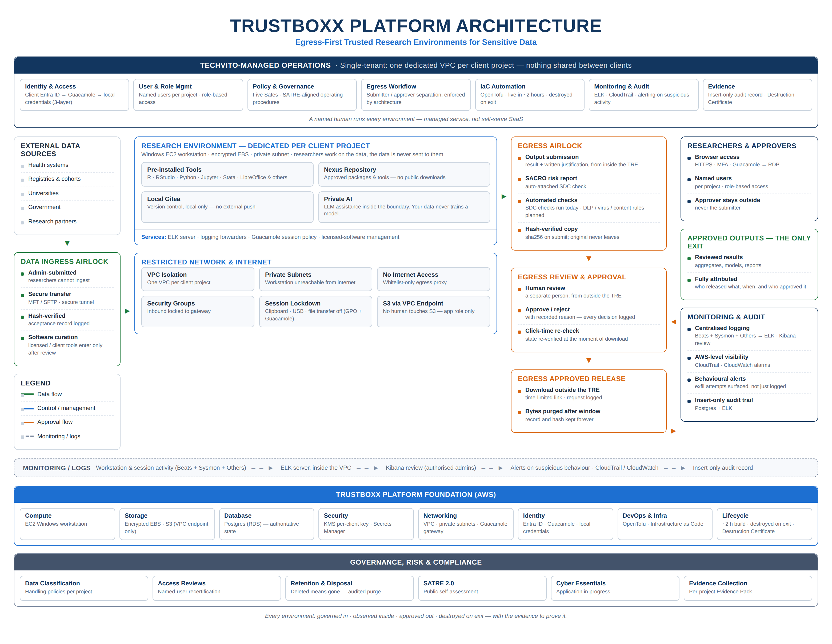
Task: Click 'Software curation' ingress item
Action: coord(53,337)
